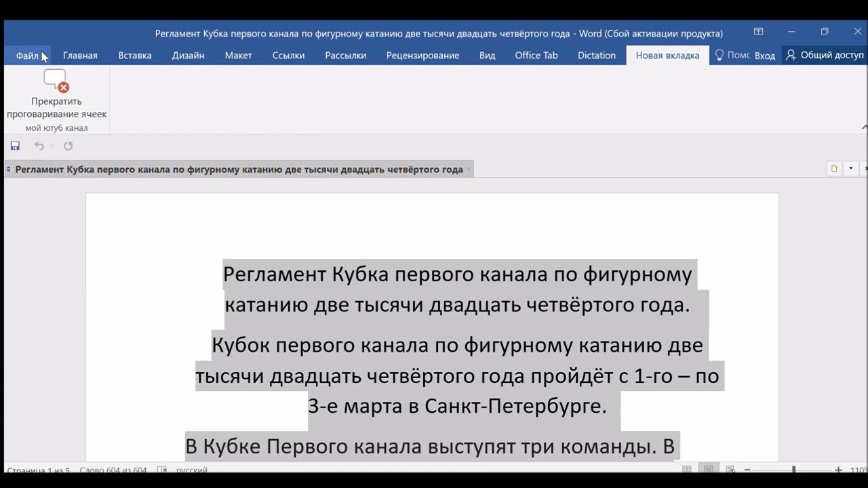Select the Регламент Кубка document tab
The height and width of the screenshot is (488, 868).
click(x=239, y=169)
